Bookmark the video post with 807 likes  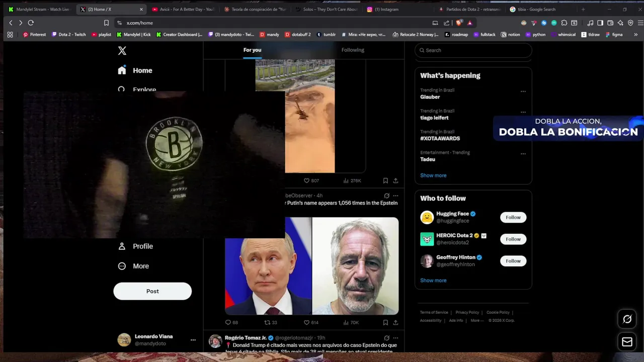(x=385, y=180)
